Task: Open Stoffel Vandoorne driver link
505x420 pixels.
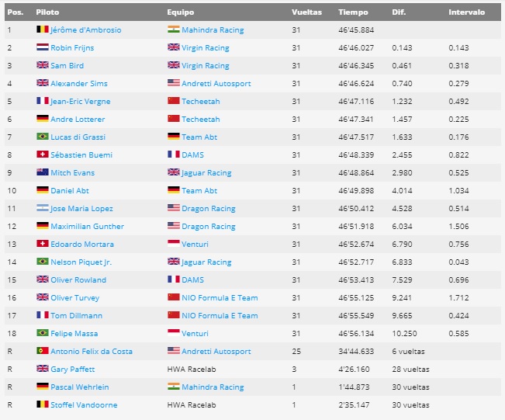Action: point(84,404)
